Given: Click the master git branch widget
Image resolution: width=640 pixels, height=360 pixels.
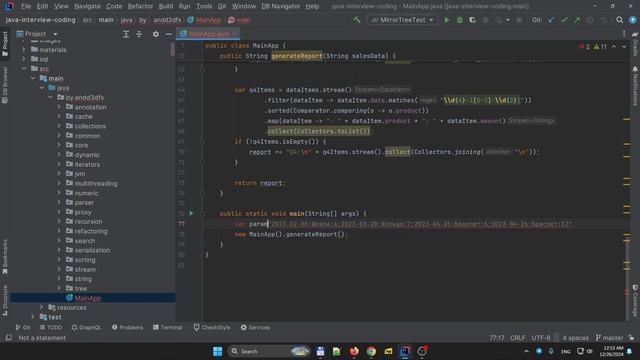Looking at the screenshot, I should point(609,338).
